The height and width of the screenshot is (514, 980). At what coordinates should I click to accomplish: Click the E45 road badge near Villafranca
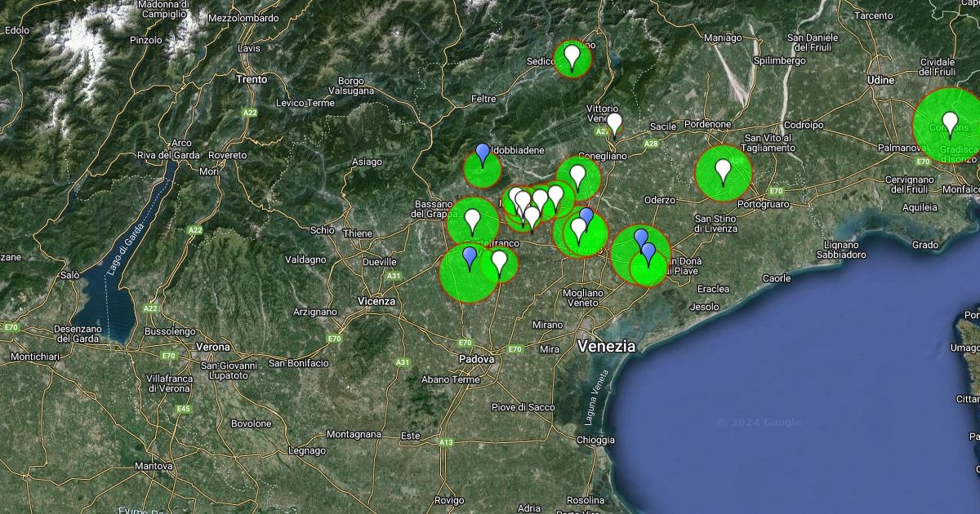[183, 409]
